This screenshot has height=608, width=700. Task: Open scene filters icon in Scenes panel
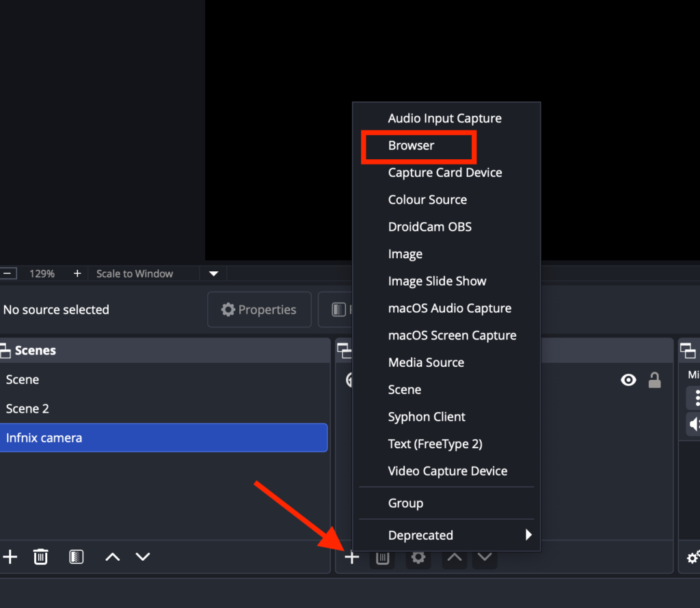(77, 557)
